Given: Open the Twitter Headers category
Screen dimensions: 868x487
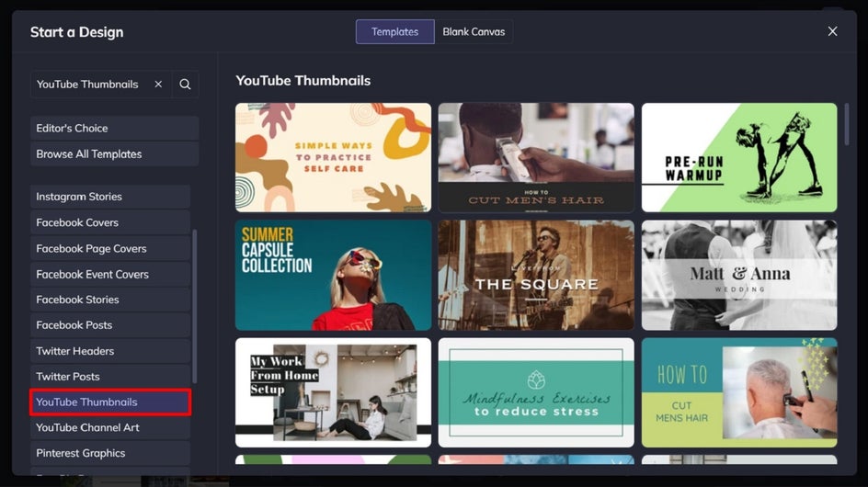Looking at the screenshot, I should (x=109, y=351).
